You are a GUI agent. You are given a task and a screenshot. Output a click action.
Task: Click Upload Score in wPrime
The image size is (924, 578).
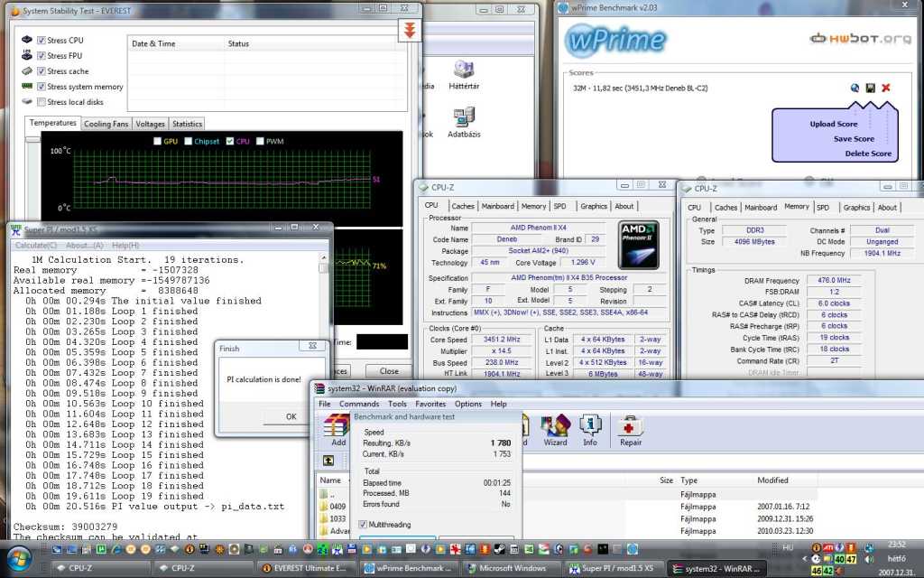click(833, 124)
